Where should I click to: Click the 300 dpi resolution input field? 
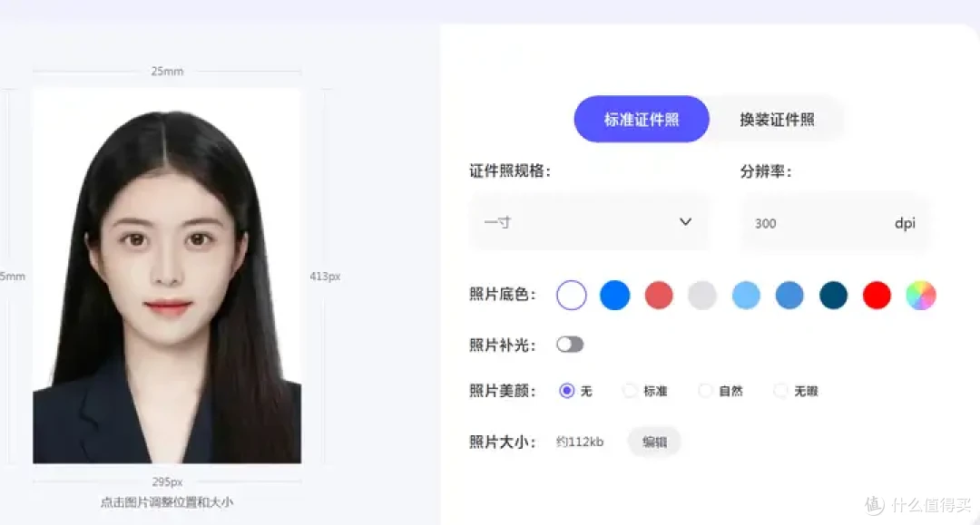click(x=835, y=223)
